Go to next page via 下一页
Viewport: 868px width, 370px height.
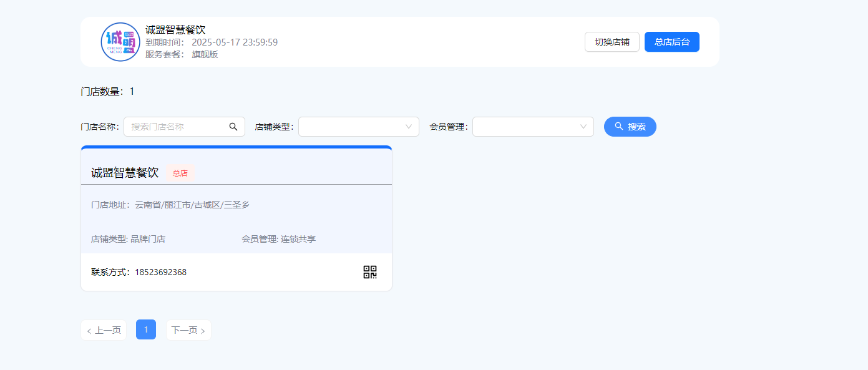pyautogui.click(x=188, y=330)
